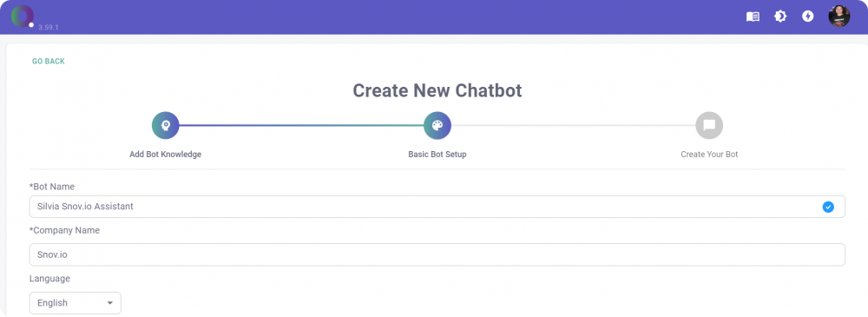Open the documentation book icon

pyautogui.click(x=753, y=17)
